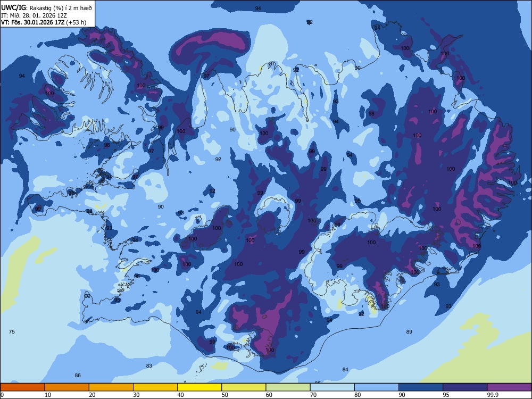Click the legend label "99.9"
532x399 pixels.
click(x=493, y=395)
